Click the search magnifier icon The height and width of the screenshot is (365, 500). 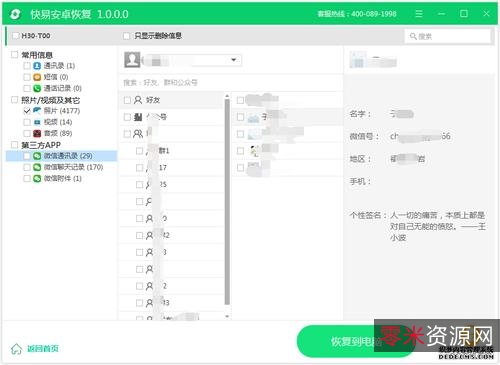click(413, 36)
